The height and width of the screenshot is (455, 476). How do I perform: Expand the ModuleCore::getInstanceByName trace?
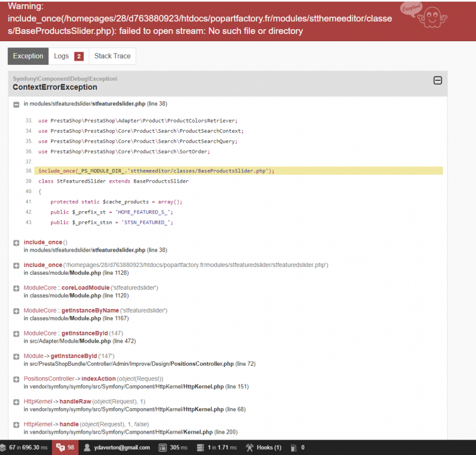(16, 311)
